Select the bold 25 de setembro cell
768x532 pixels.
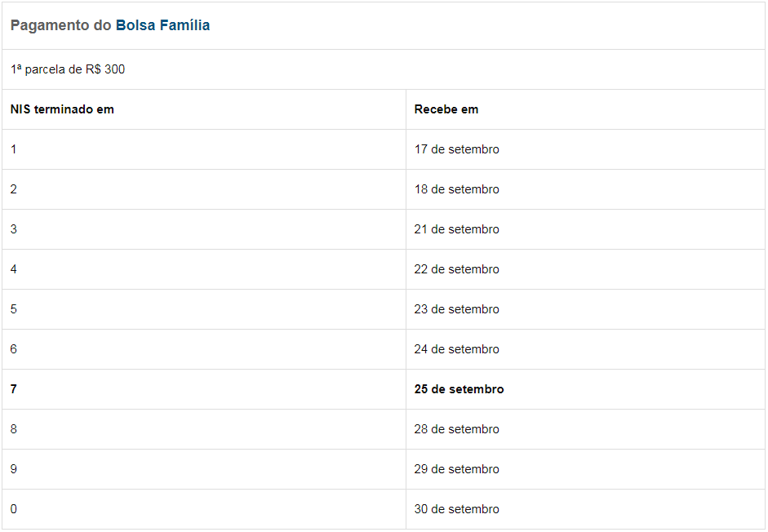(x=585, y=389)
